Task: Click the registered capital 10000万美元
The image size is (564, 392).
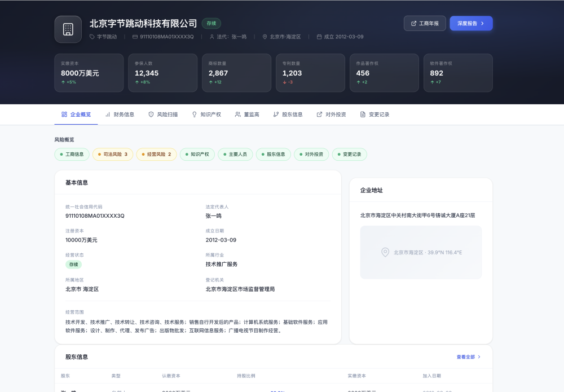Action: 81,240
